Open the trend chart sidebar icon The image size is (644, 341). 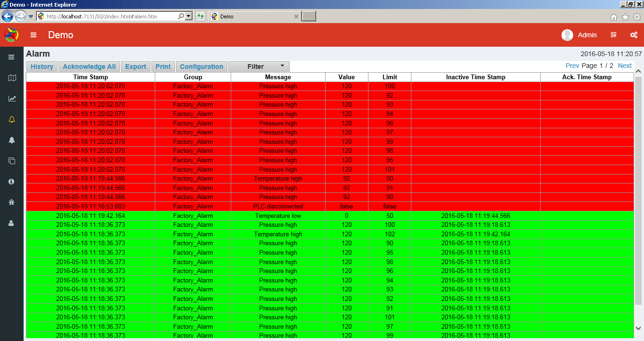[12, 99]
